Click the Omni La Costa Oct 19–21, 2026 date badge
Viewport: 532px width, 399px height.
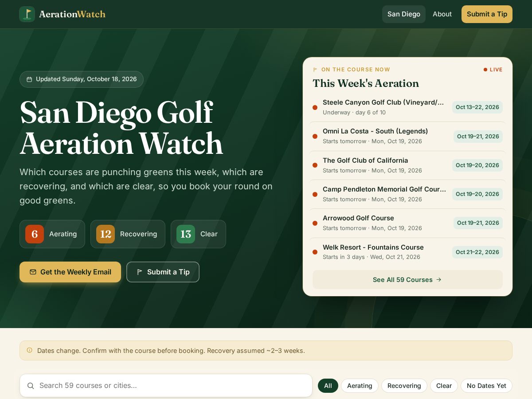pyautogui.click(x=478, y=136)
